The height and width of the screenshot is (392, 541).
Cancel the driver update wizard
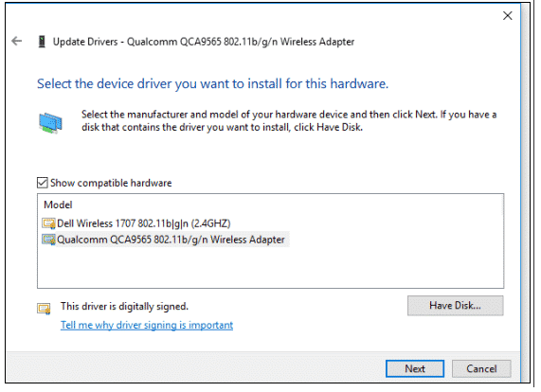click(x=481, y=368)
